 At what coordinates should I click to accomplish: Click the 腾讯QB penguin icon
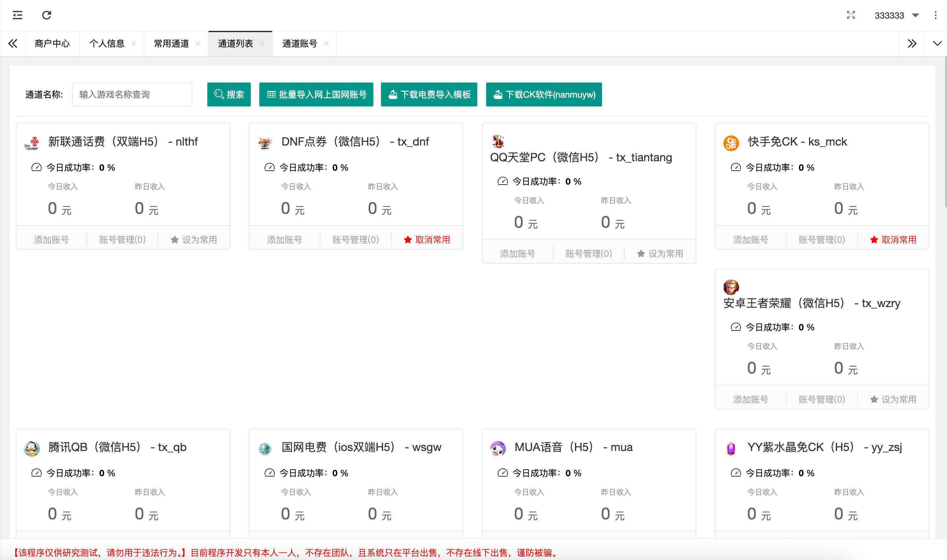[x=32, y=449]
